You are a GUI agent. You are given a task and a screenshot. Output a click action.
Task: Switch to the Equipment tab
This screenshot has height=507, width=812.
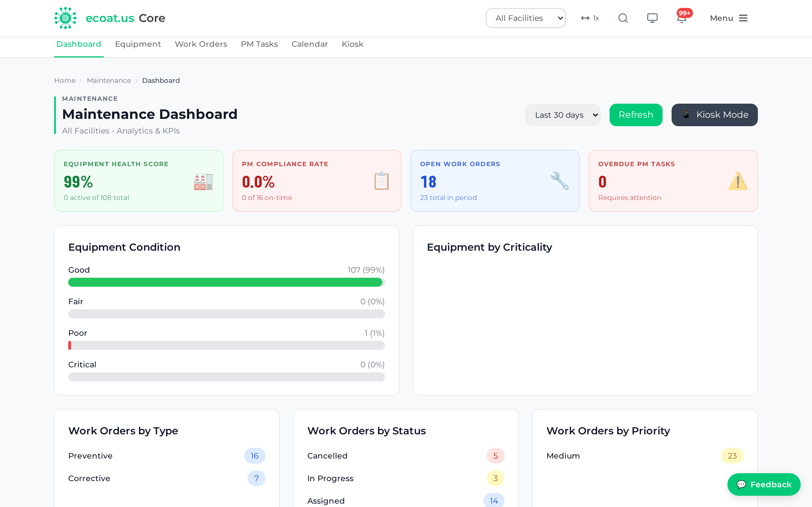(x=138, y=44)
